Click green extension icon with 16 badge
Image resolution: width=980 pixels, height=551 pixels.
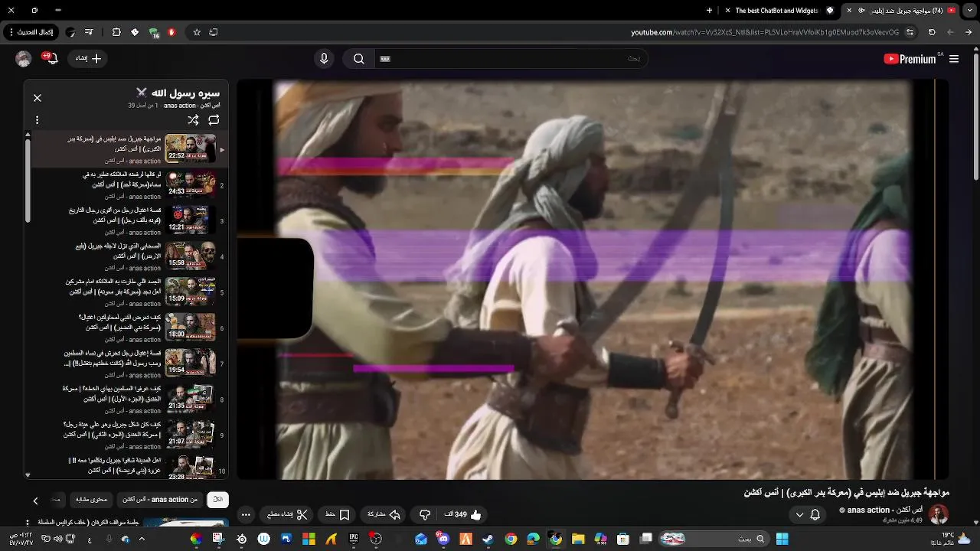pyautogui.click(x=153, y=32)
